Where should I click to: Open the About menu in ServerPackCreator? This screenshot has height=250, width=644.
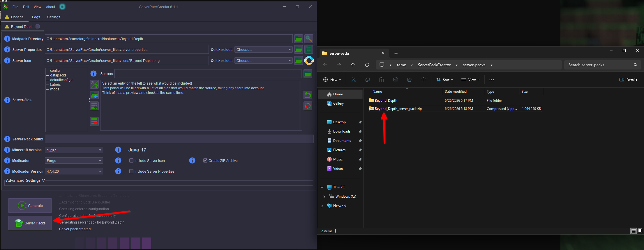[51, 7]
